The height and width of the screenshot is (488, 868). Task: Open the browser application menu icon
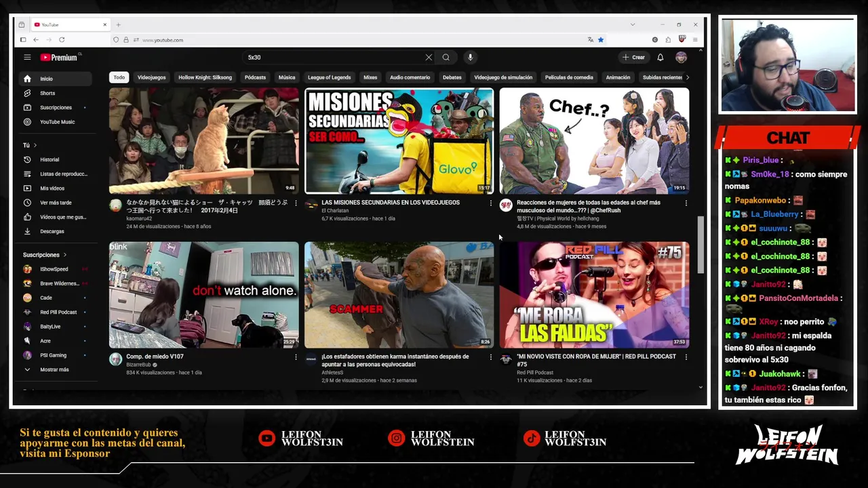(x=695, y=40)
